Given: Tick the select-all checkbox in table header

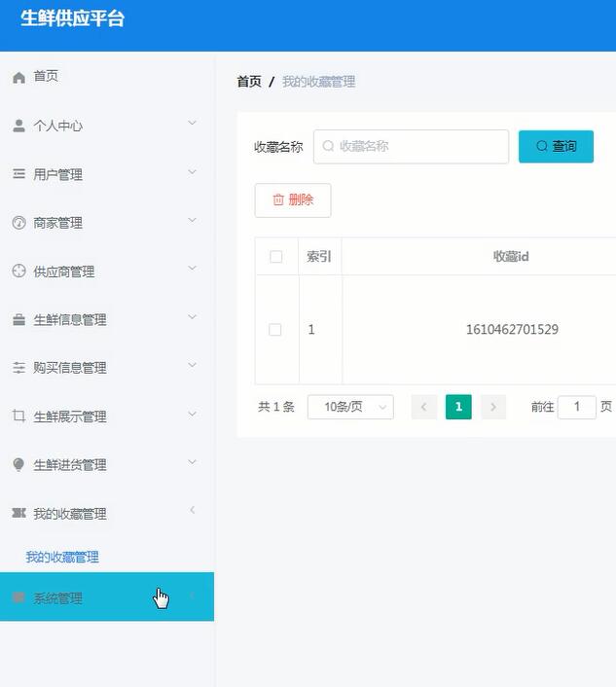Looking at the screenshot, I should click(276, 256).
